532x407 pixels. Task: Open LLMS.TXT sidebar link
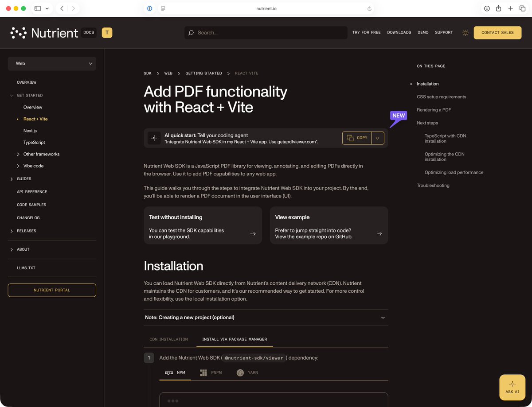click(x=26, y=268)
